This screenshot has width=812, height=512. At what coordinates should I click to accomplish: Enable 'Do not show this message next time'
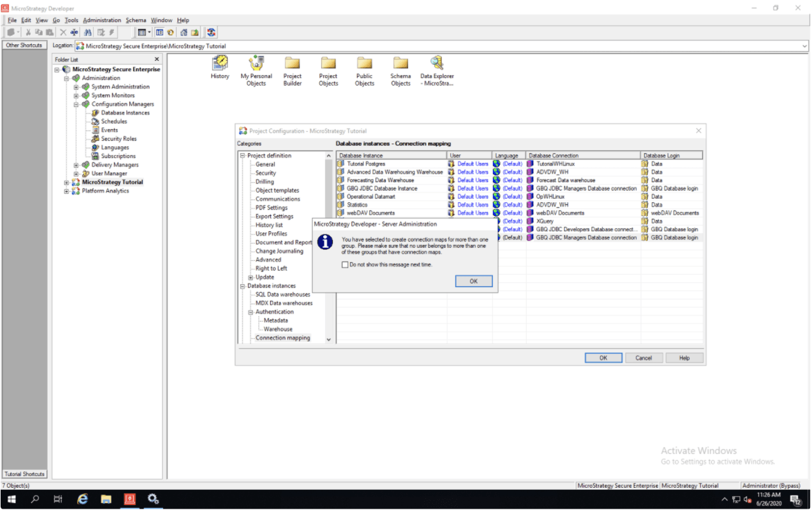pyautogui.click(x=345, y=264)
